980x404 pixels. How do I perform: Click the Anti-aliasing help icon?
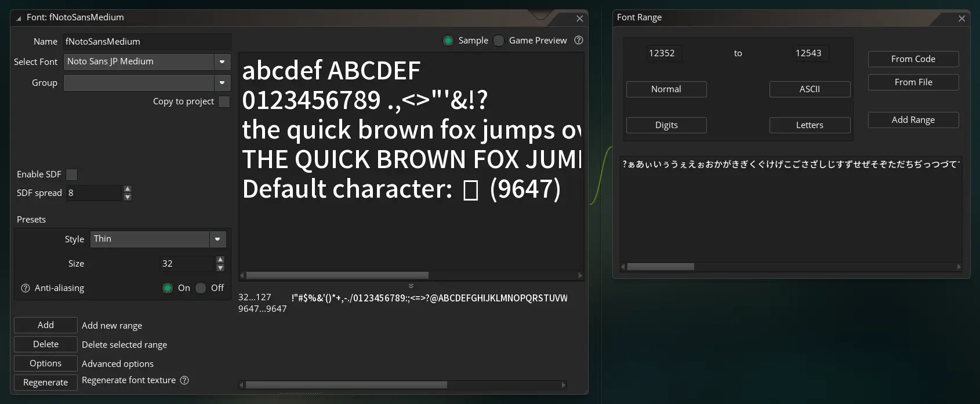point(26,288)
